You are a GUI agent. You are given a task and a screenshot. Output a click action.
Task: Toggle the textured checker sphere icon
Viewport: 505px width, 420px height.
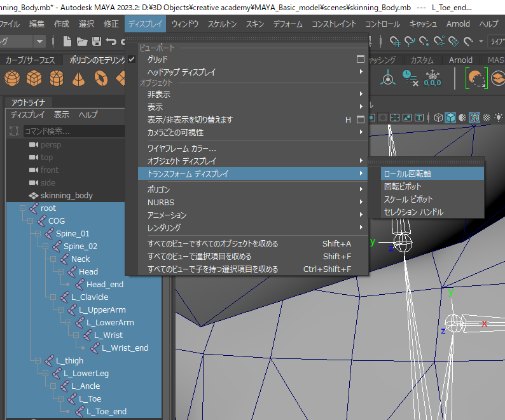pyautogui.click(x=487, y=118)
